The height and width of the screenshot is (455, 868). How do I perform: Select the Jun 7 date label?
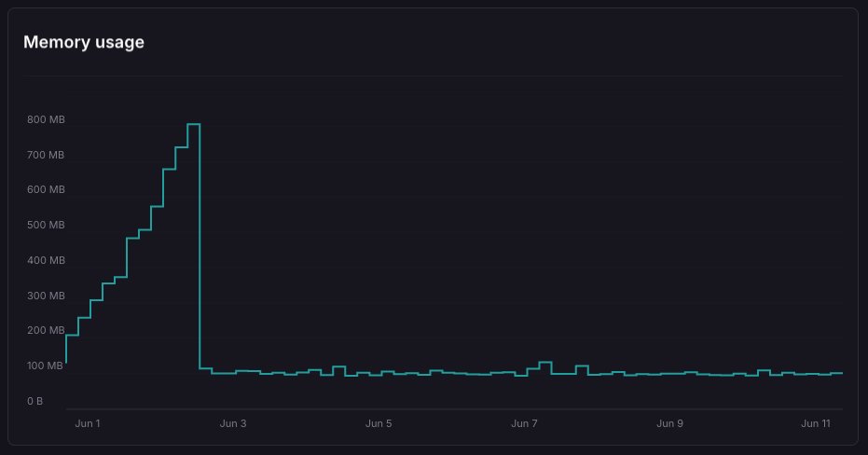coord(524,423)
